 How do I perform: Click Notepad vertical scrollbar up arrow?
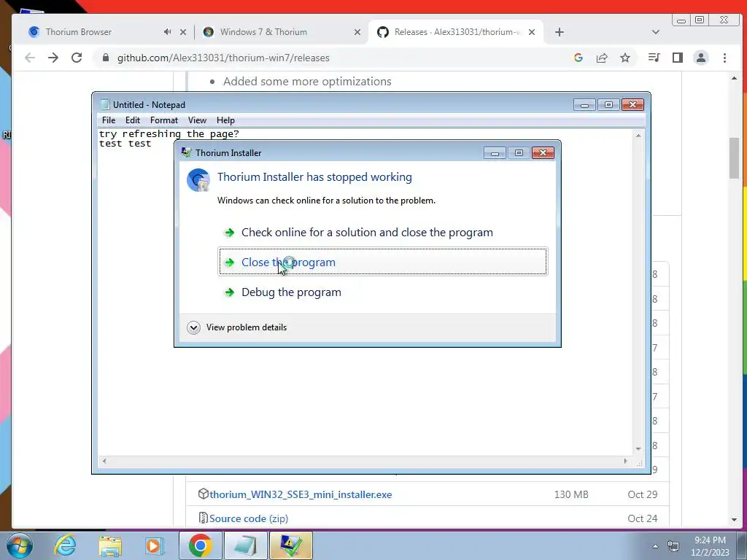click(638, 136)
